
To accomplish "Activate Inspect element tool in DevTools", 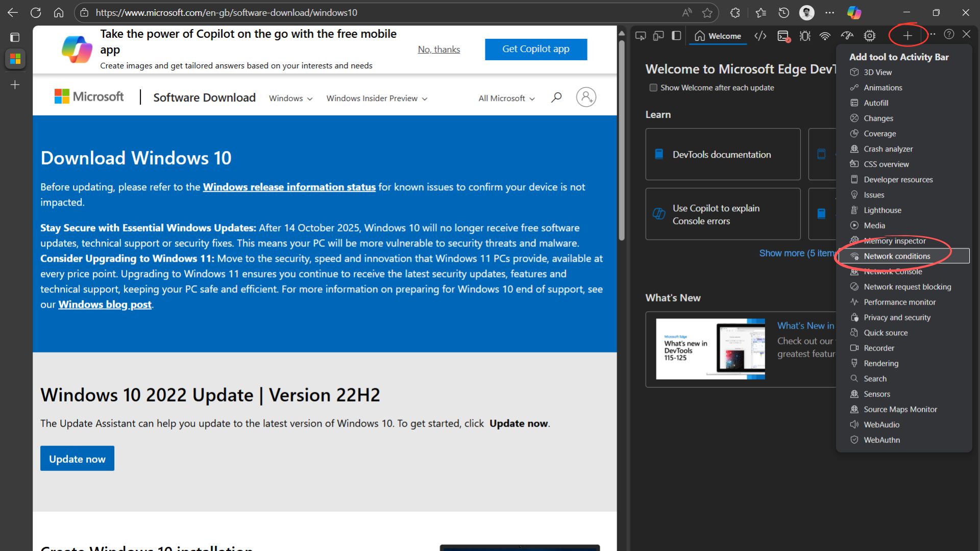I will click(641, 36).
